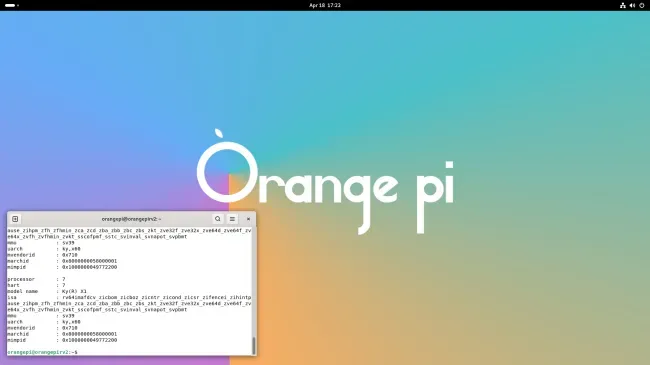Click the network status icon

(623, 5)
